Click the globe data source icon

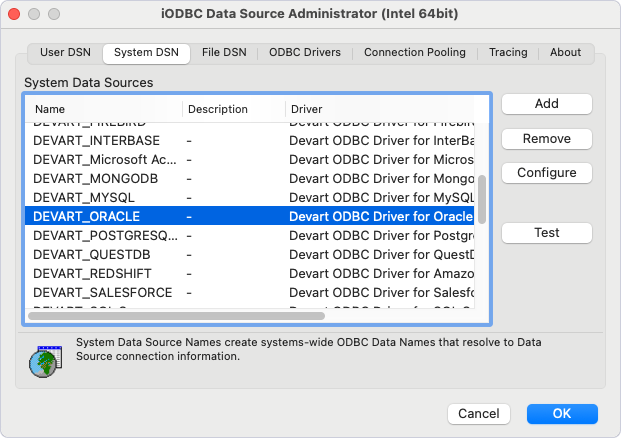click(x=44, y=359)
